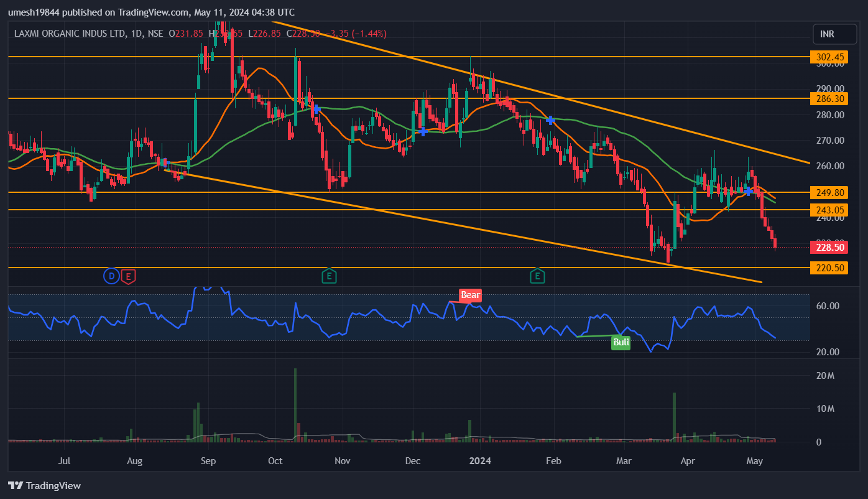
Task: Click the Apr label on time axis
Action: 687,462
